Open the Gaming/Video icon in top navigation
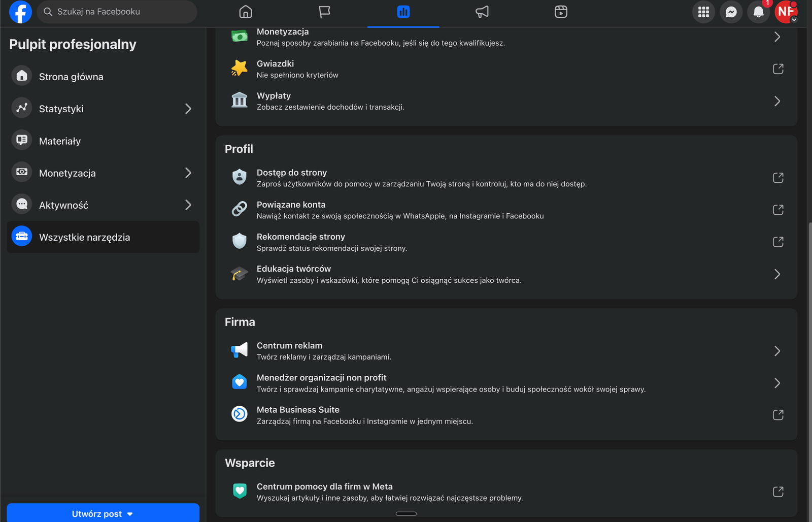The height and width of the screenshot is (522, 812). (x=560, y=11)
